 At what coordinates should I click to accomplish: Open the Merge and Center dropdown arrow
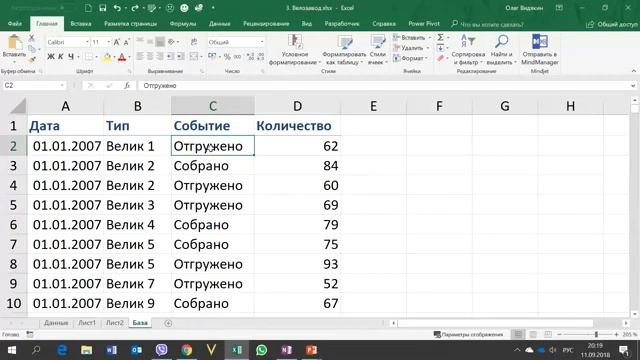[201, 57]
